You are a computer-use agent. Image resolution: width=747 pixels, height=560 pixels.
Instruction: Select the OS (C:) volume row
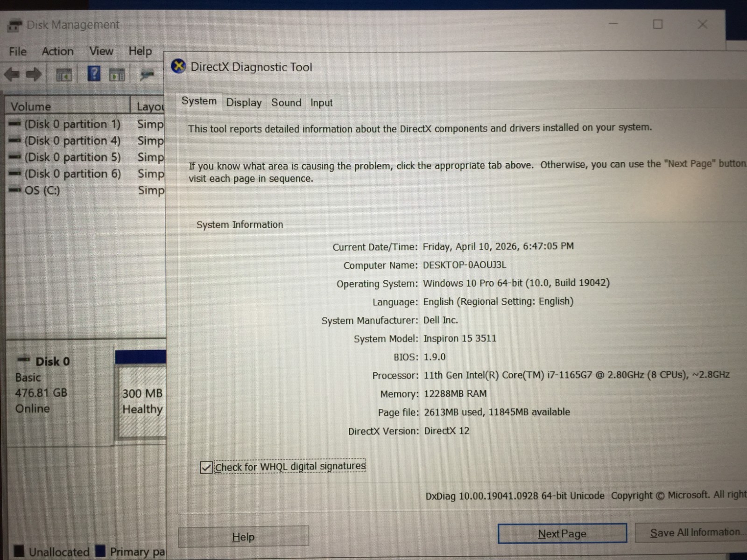click(86, 190)
